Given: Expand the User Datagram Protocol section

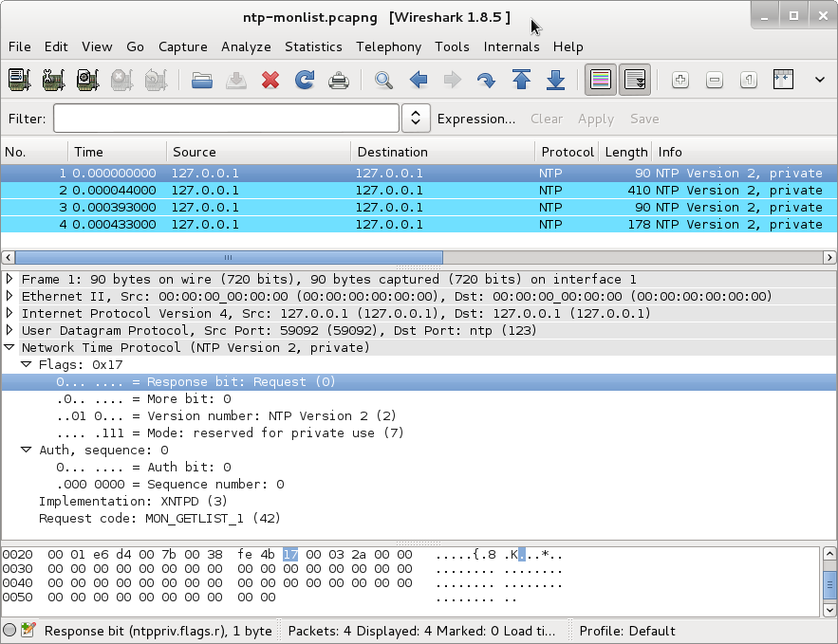Looking at the screenshot, I should pyautogui.click(x=9, y=330).
